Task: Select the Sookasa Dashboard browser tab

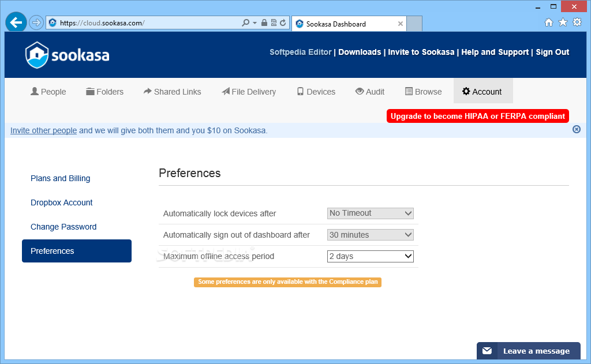Action: 349,24
